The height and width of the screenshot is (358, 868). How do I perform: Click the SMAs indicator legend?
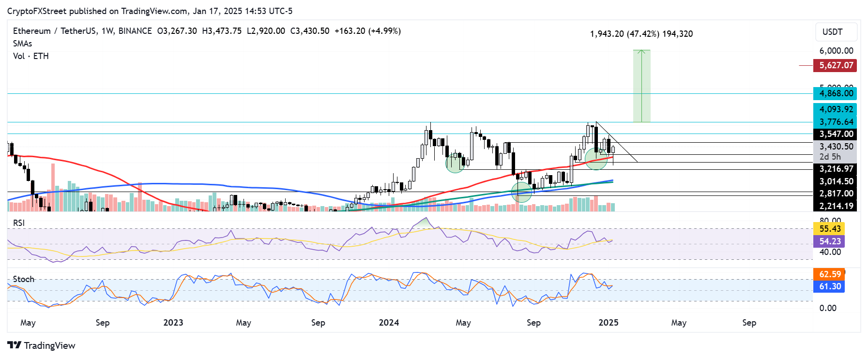pyautogui.click(x=22, y=44)
